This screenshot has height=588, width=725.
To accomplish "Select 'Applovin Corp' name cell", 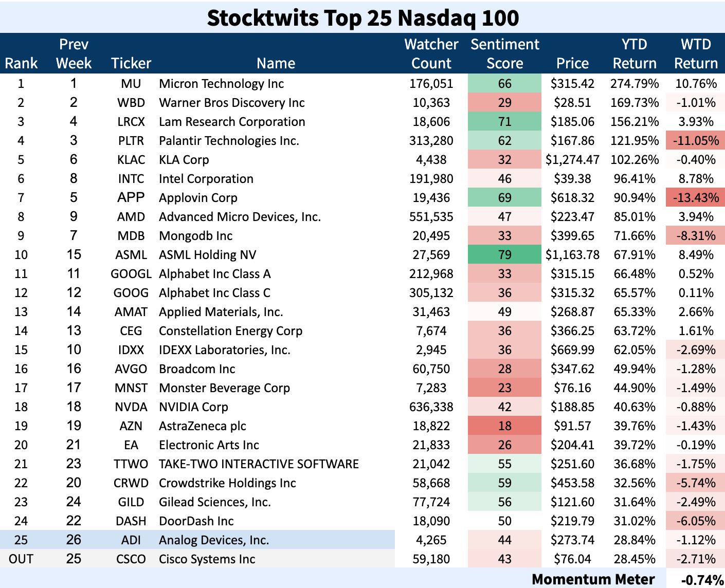I will [x=198, y=198].
